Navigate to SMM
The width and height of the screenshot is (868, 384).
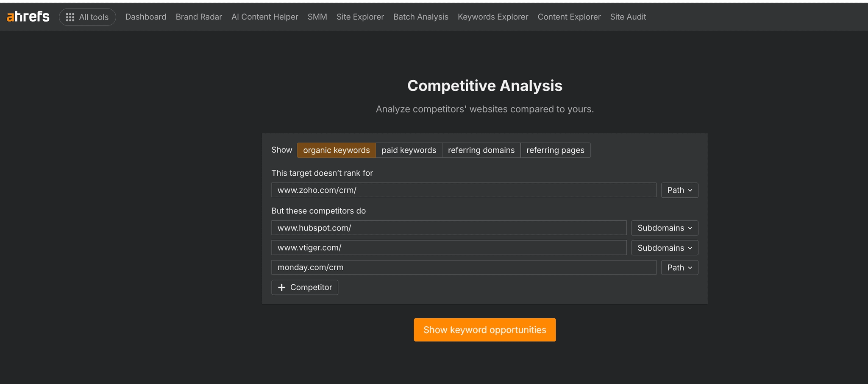pos(317,17)
